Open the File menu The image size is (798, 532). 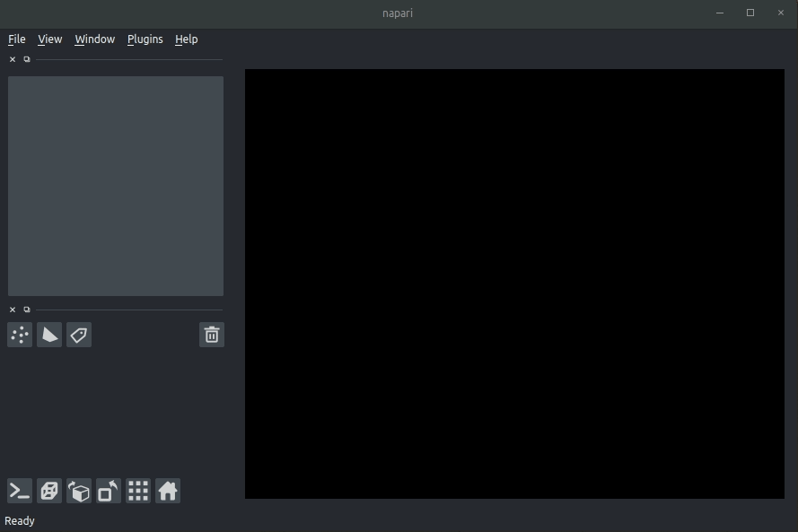[16, 39]
